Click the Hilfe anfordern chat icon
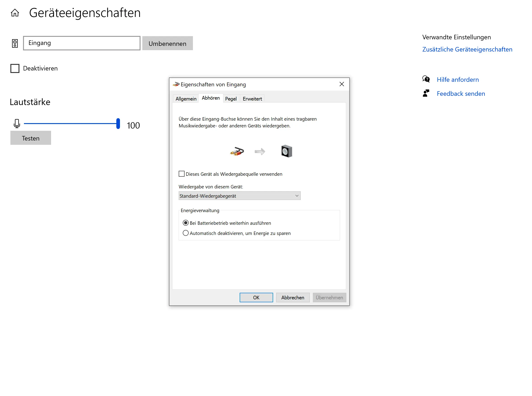 pyautogui.click(x=426, y=79)
